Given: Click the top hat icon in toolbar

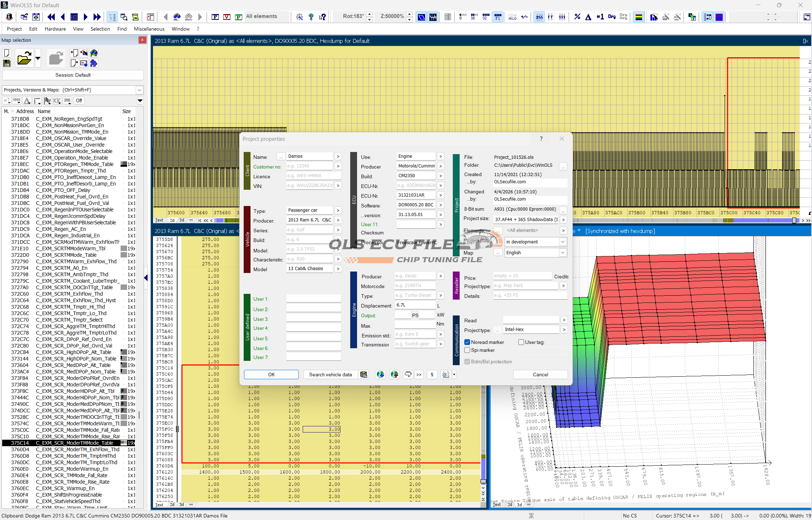Looking at the screenshot, I should (x=9, y=17).
